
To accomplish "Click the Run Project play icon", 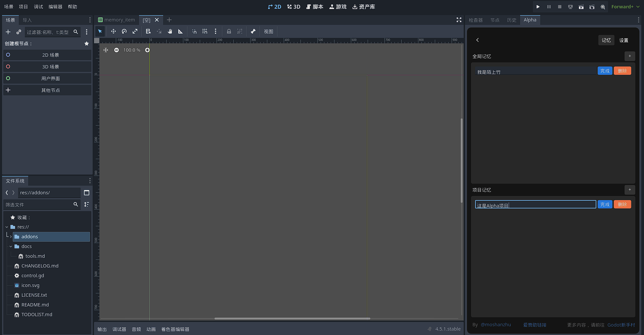I will click(538, 7).
